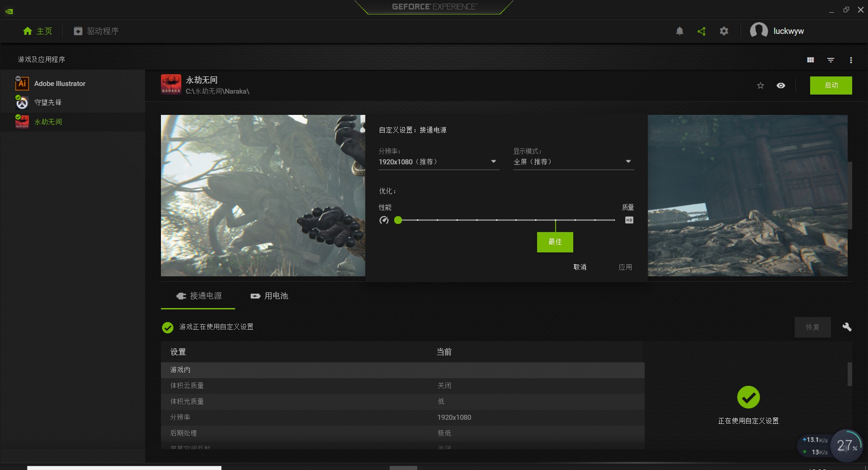Click the 设置 column header
Screen dimensions: 868x470
178,352
